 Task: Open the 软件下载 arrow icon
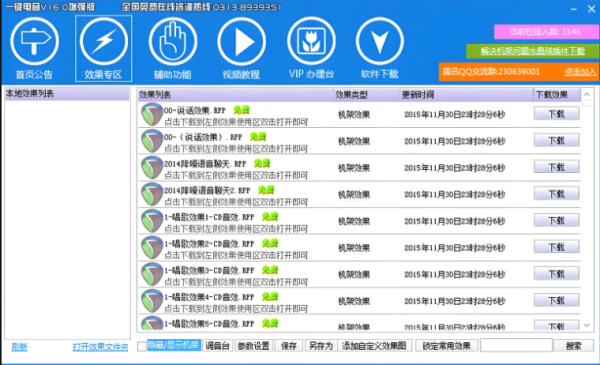tap(380, 41)
